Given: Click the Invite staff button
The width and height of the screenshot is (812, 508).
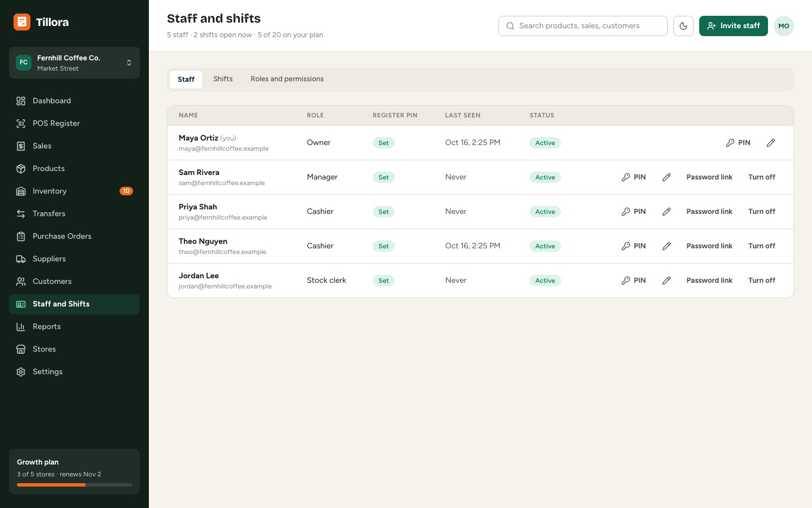Looking at the screenshot, I should [x=734, y=26].
